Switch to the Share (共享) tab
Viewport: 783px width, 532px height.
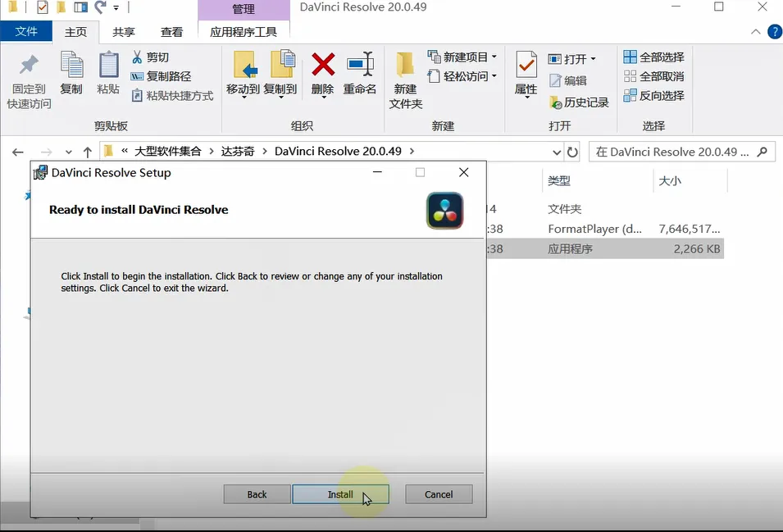tap(123, 32)
